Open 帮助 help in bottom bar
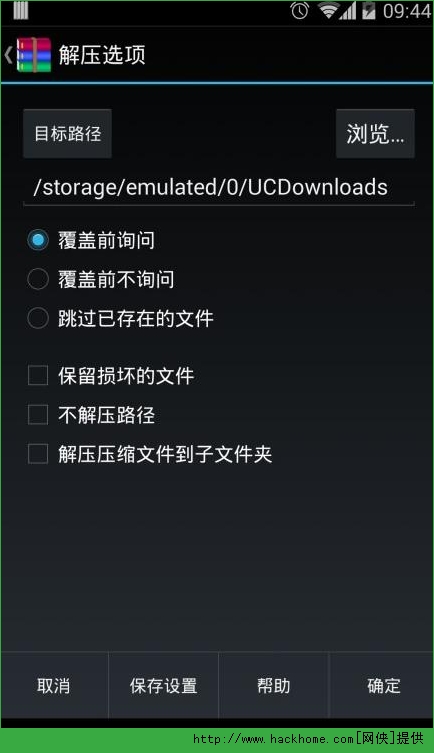This screenshot has height=753, width=434. 274,685
